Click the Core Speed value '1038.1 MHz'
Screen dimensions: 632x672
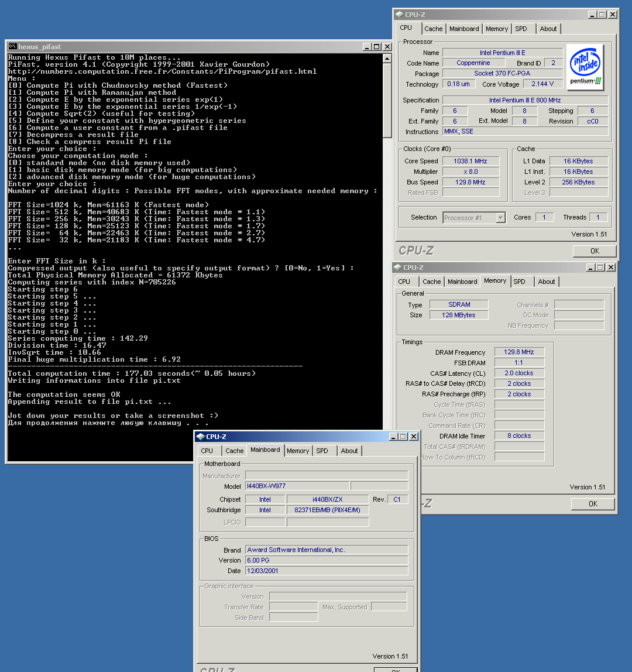[x=470, y=161]
